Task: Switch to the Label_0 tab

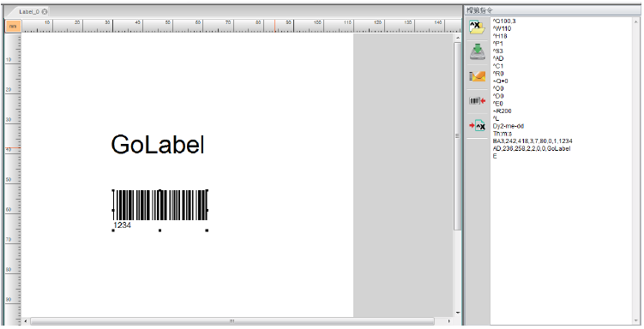Action: (x=29, y=11)
